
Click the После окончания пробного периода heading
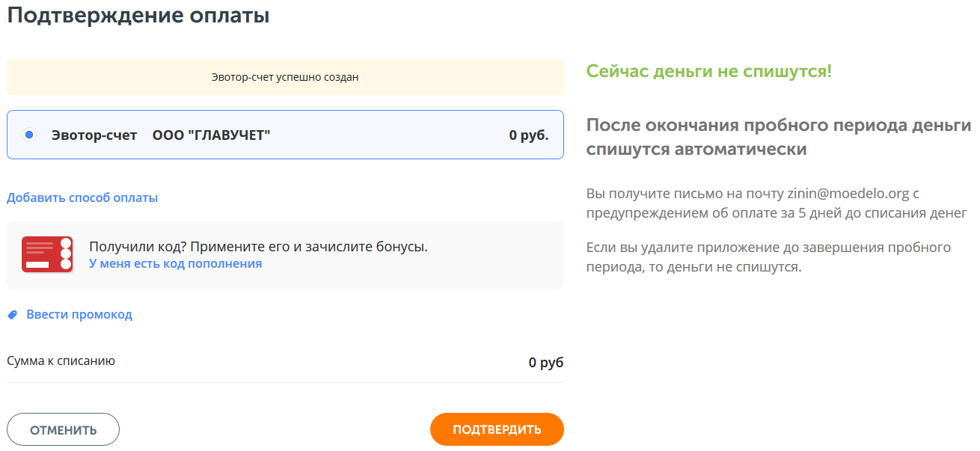[778, 137]
